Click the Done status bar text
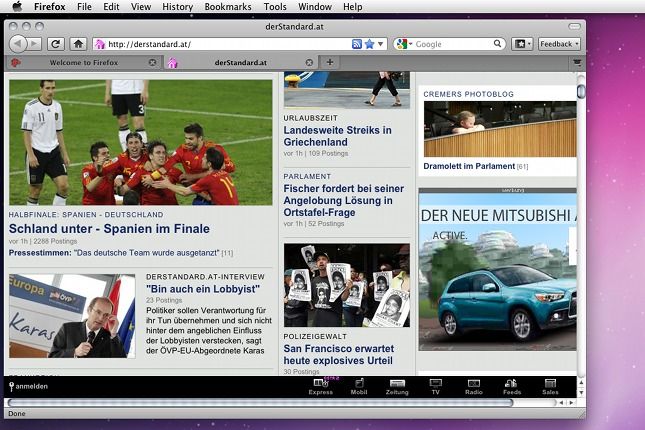The width and height of the screenshot is (645, 430). tap(16, 414)
